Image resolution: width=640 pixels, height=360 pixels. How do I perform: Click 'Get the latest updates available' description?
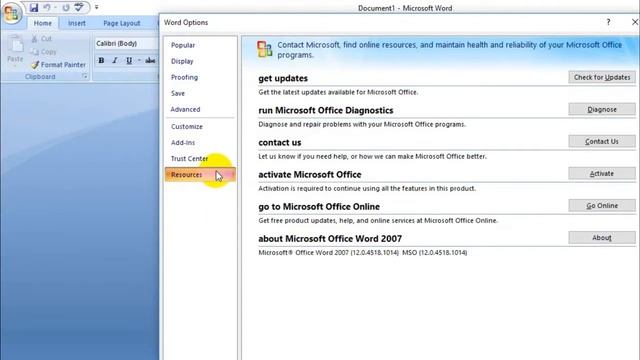tap(338, 92)
